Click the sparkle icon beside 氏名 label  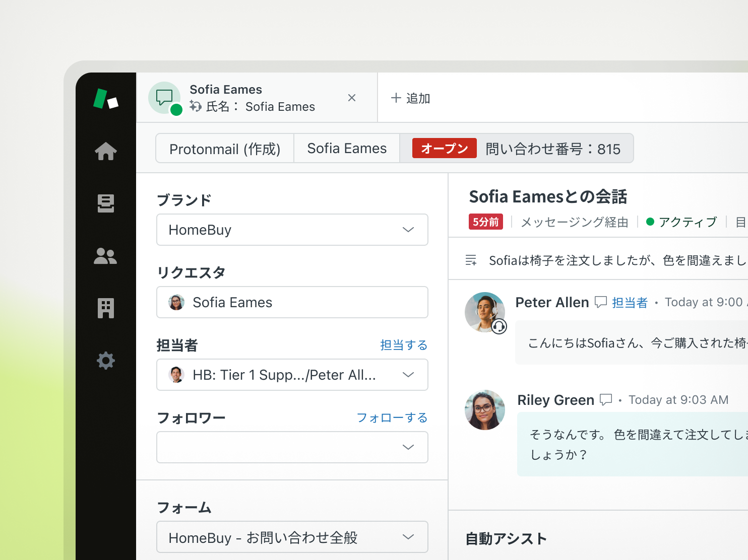coord(196,106)
